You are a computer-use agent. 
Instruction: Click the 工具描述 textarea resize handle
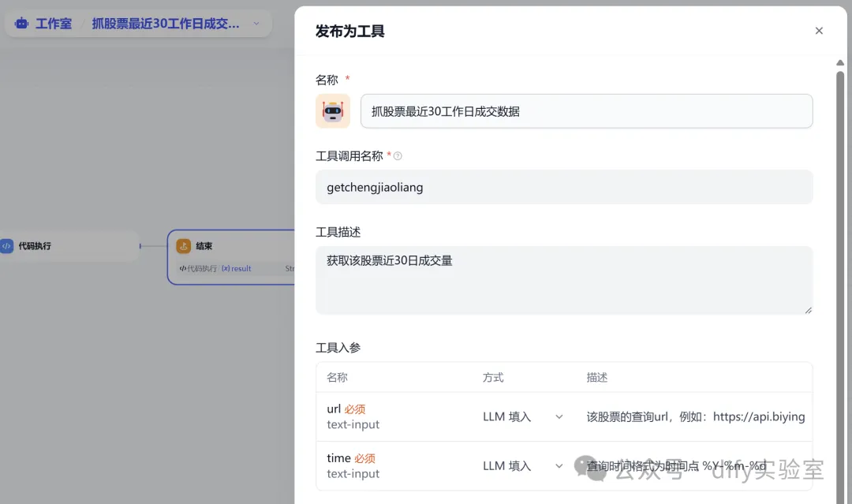pyautogui.click(x=808, y=310)
